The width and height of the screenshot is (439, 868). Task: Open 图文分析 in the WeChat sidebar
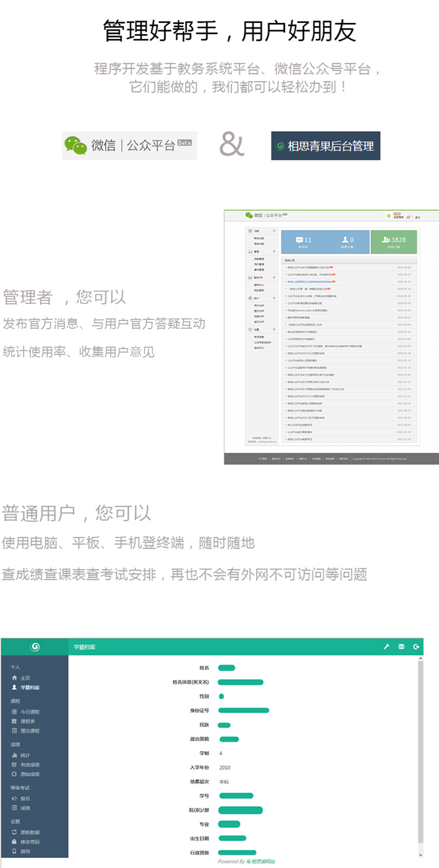coord(259,310)
